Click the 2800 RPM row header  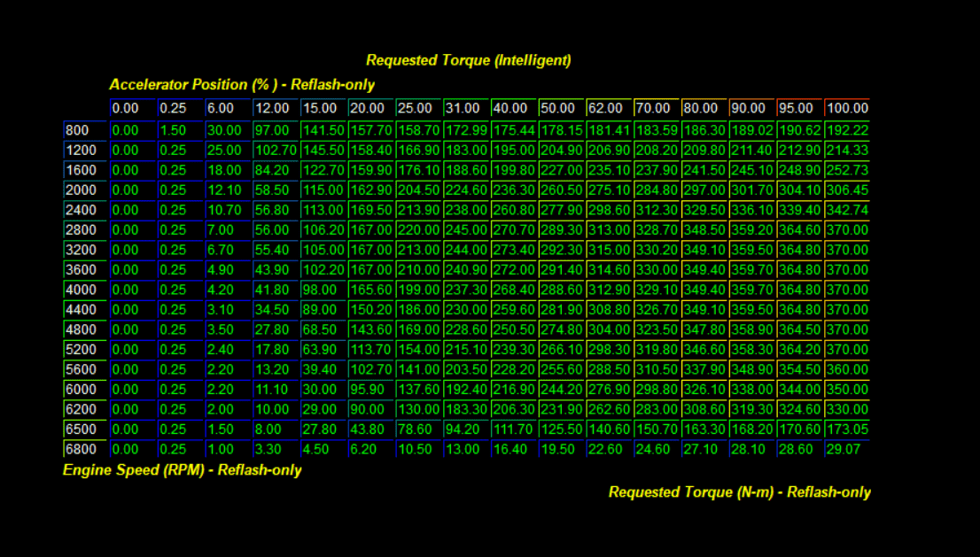85,229
